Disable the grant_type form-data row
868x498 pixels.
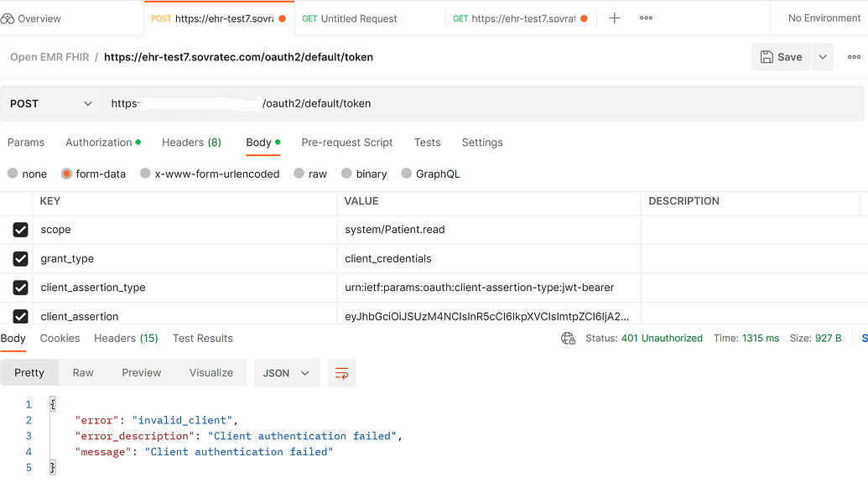click(x=20, y=258)
